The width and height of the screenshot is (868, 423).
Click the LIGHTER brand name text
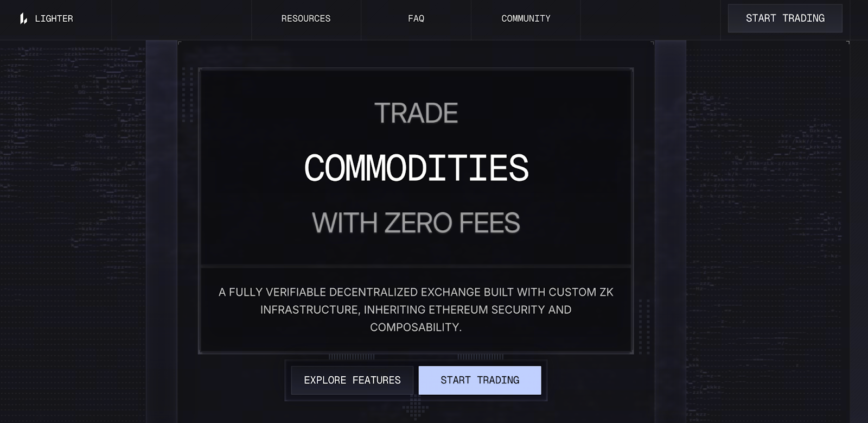click(x=54, y=18)
